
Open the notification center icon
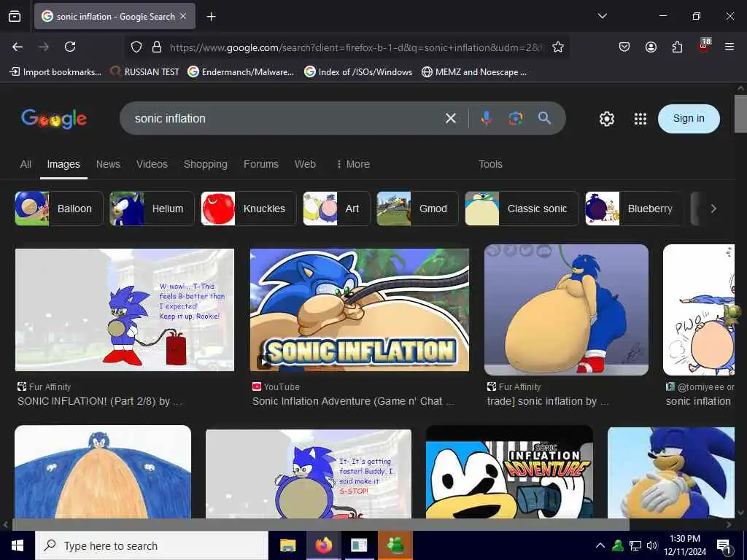[x=724, y=546]
